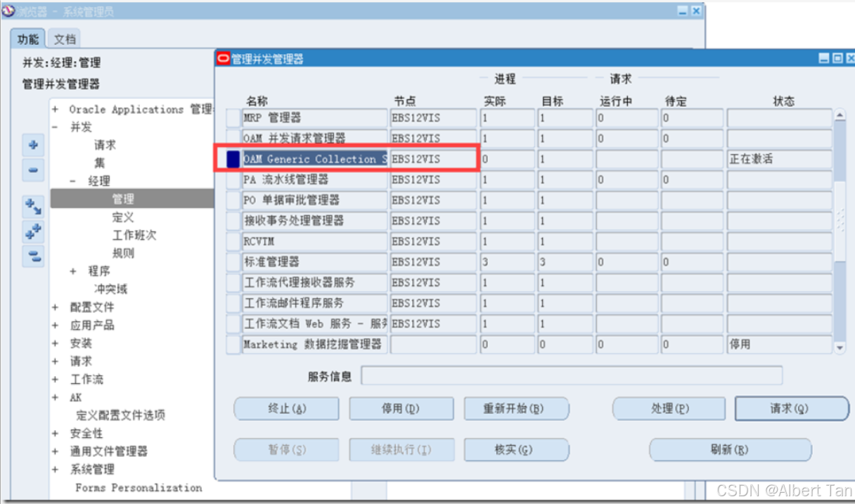Click the 服务信息 input field

(x=572, y=376)
